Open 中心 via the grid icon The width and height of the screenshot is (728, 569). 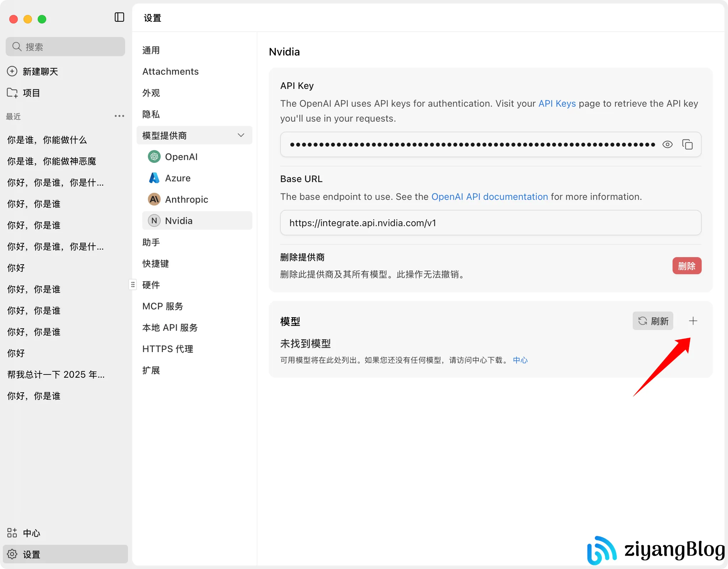point(12,532)
